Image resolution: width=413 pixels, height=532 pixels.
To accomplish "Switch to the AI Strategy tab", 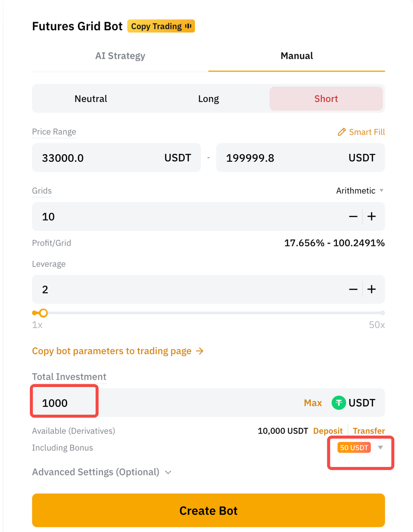I will pos(120,56).
